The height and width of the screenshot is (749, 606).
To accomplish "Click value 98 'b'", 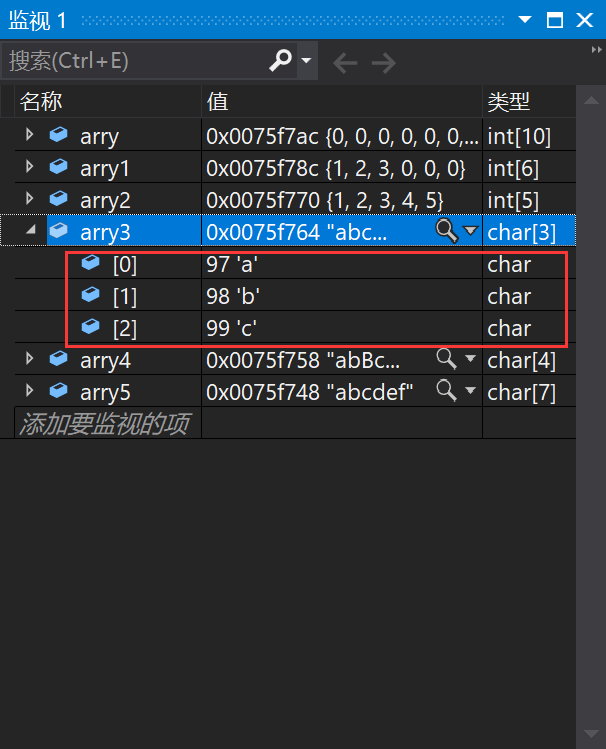I will pyautogui.click(x=233, y=297).
